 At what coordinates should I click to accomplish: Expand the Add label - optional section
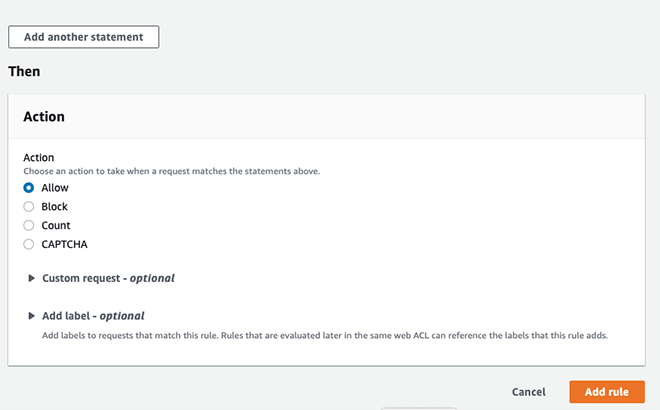point(93,316)
